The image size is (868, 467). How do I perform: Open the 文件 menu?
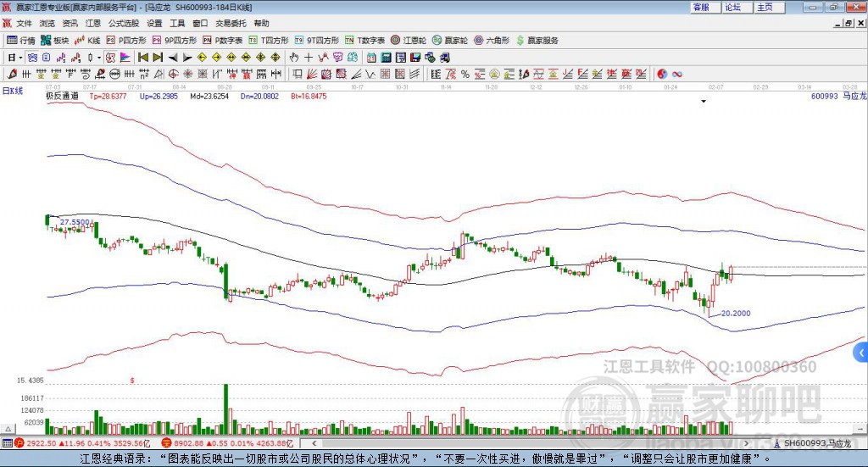point(24,23)
